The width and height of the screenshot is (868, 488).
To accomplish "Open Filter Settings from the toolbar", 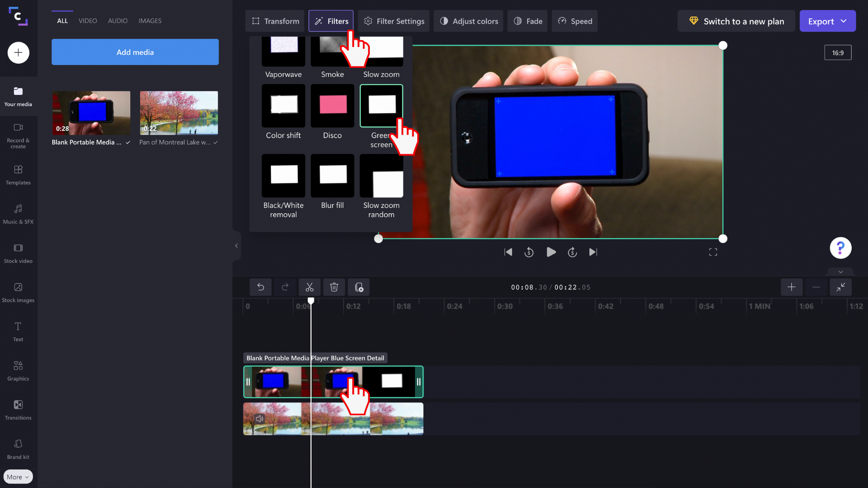I will (x=393, y=21).
